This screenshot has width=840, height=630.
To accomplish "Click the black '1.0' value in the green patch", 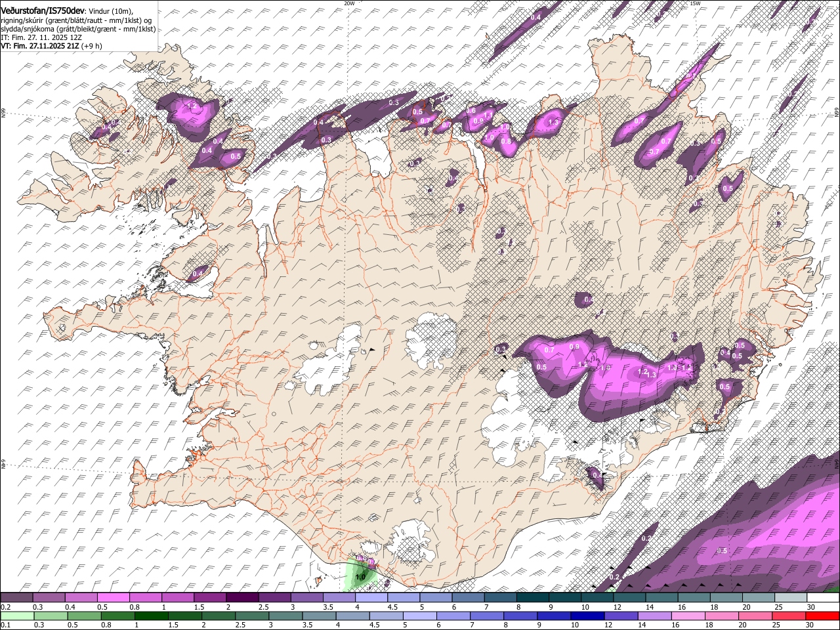I will pos(360,577).
